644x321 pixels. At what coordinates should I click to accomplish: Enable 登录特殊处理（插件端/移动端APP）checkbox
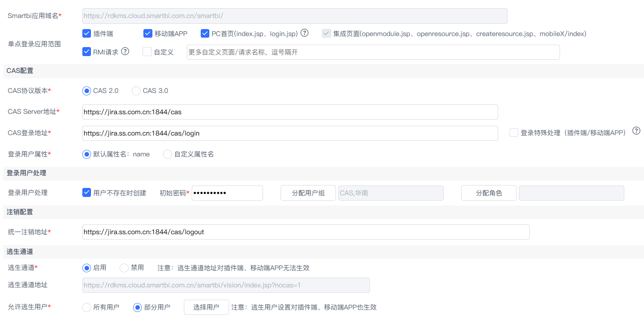(x=514, y=133)
